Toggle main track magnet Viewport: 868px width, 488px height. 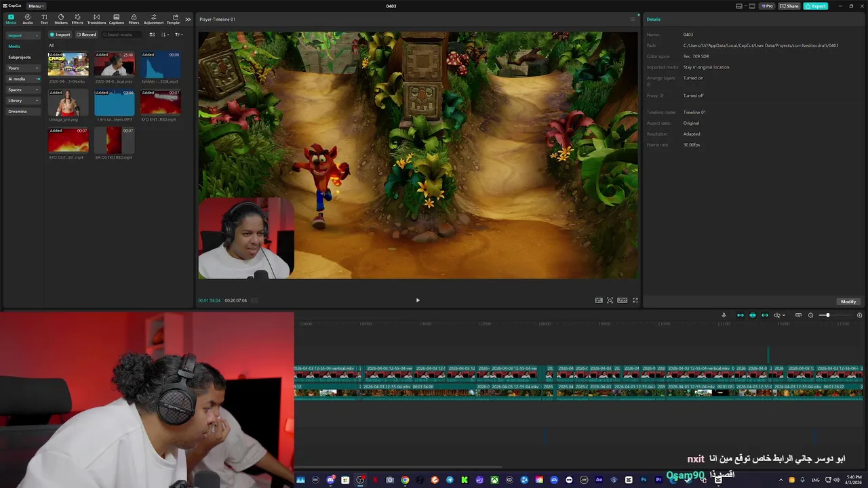coord(741,315)
